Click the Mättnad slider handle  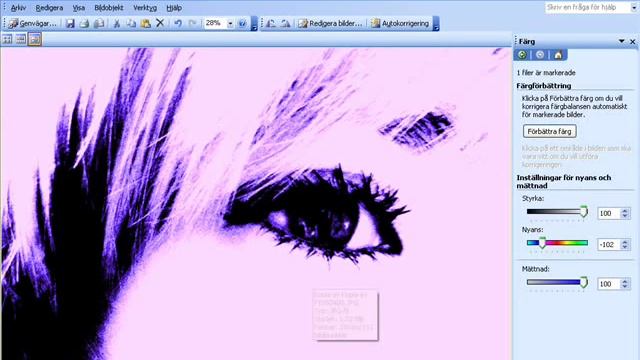(584, 282)
